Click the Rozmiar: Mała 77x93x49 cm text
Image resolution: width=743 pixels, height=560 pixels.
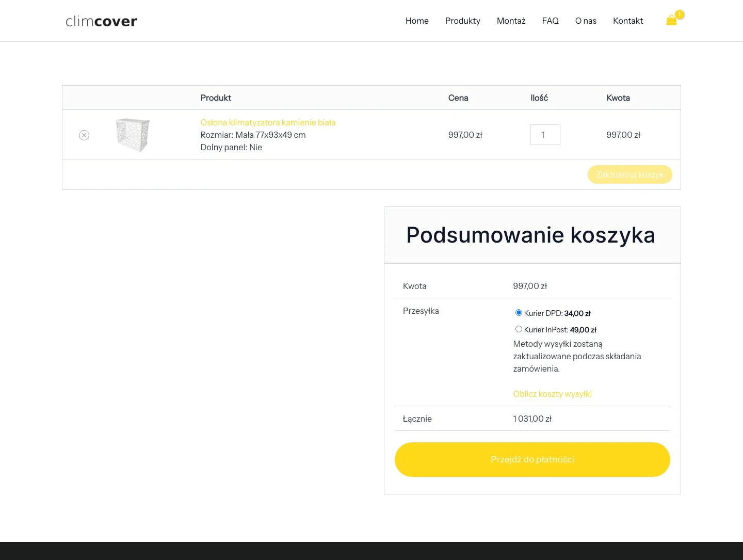point(253,135)
